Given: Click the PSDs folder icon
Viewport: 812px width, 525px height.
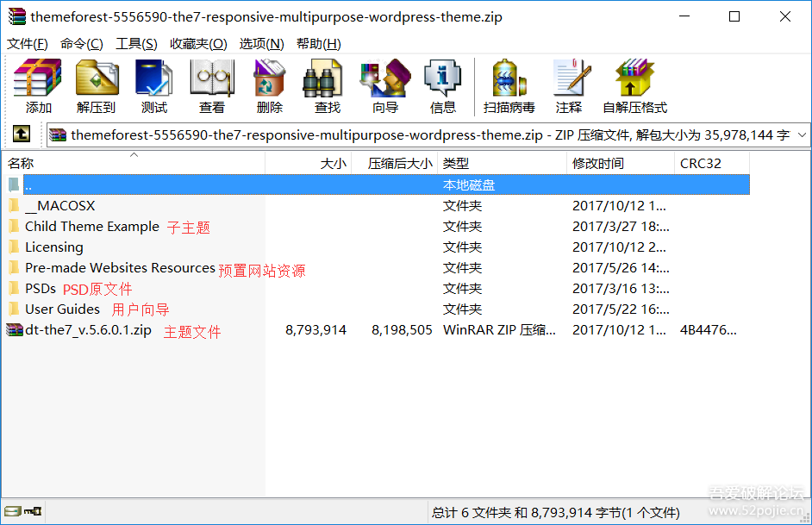Looking at the screenshot, I should click(x=14, y=289).
